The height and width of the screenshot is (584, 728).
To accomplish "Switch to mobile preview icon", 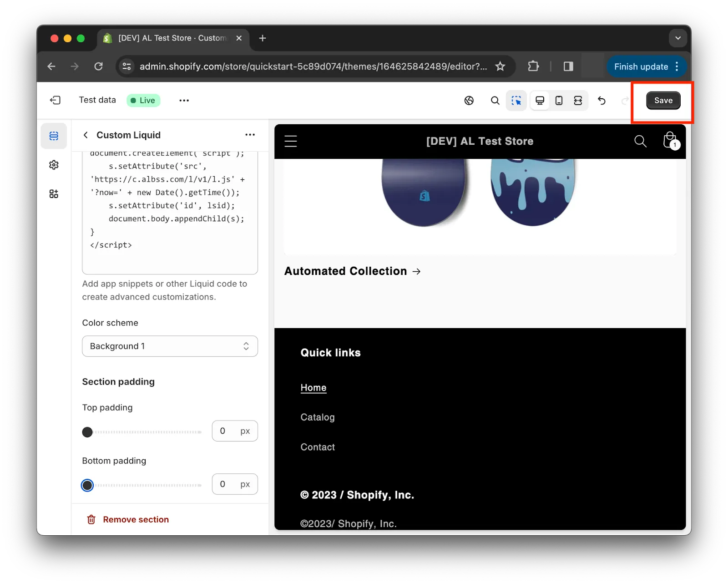I will tap(559, 101).
